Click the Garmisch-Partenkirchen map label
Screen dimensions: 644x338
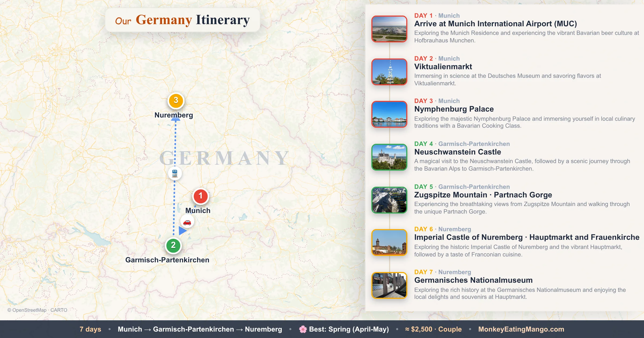pyautogui.click(x=167, y=260)
